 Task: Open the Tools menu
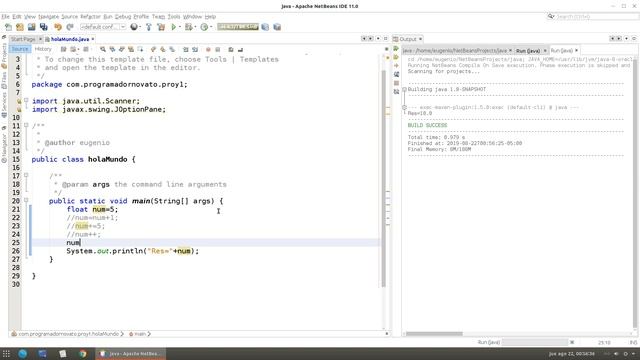pos(174,17)
